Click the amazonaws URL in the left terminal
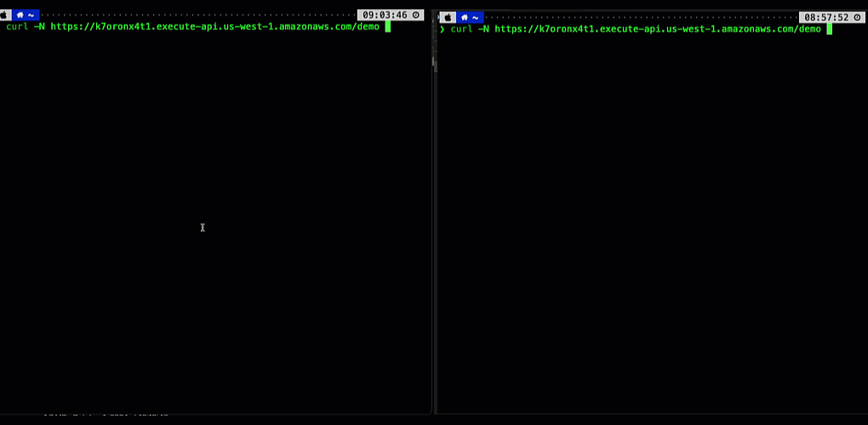Viewport: 868px width, 425px height. pos(214,26)
